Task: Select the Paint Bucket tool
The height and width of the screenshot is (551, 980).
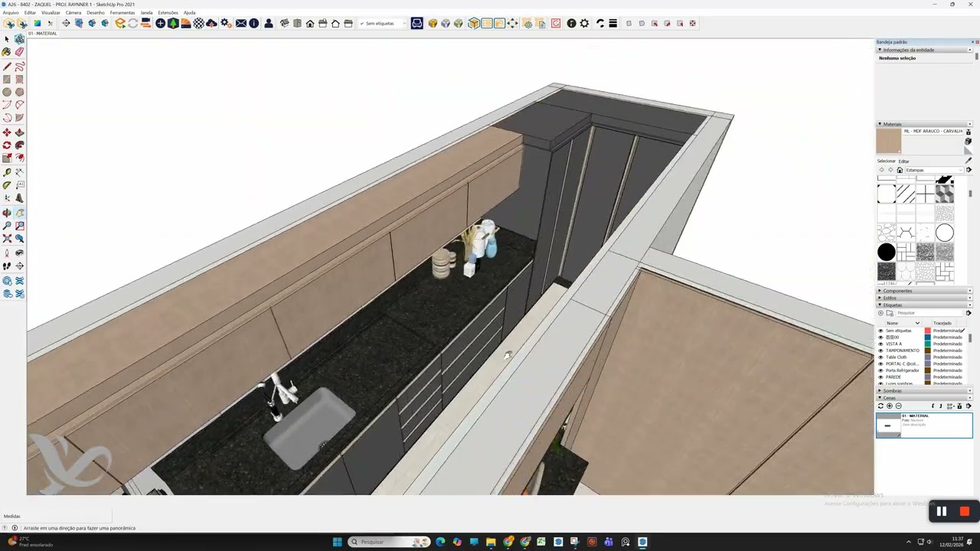Action: [x=7, y=52]
